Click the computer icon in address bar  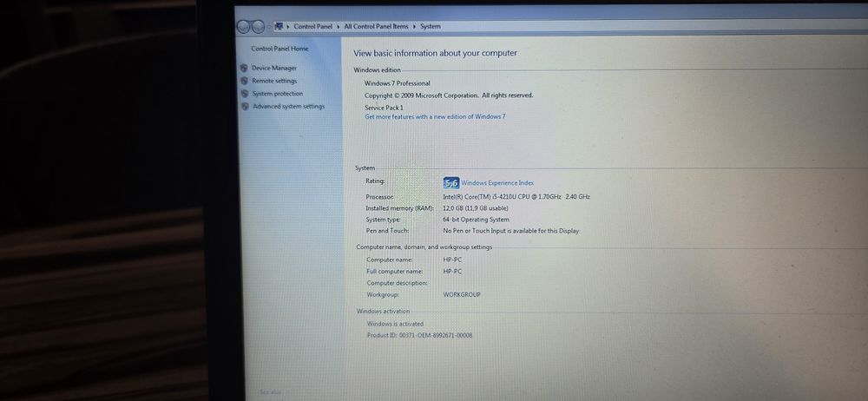279,26
